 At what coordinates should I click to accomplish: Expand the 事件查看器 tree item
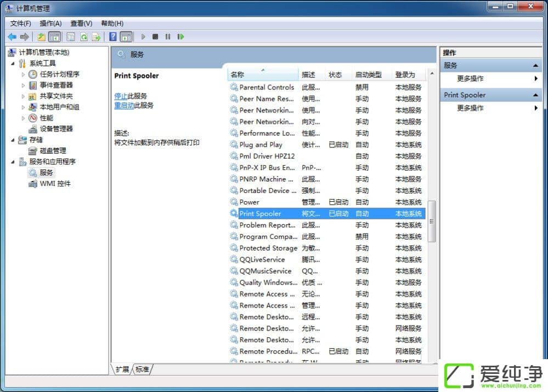pyautogui.click(x=23, y=85)
